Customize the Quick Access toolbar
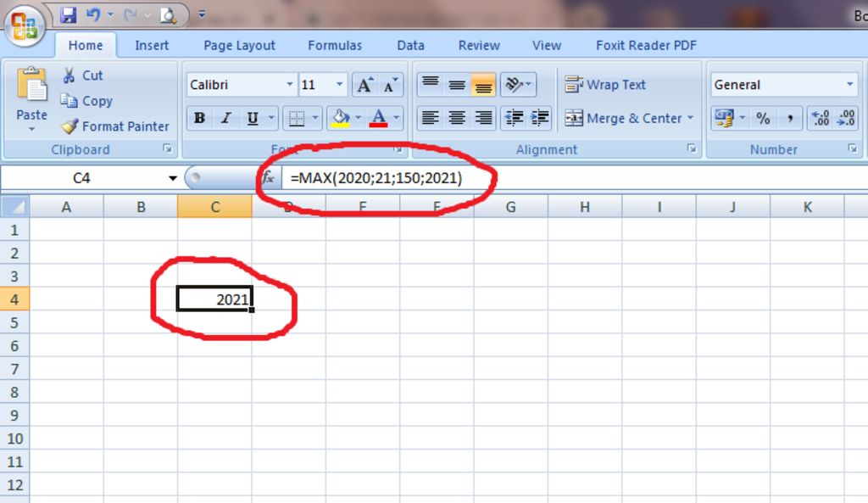 coord(202,15)
